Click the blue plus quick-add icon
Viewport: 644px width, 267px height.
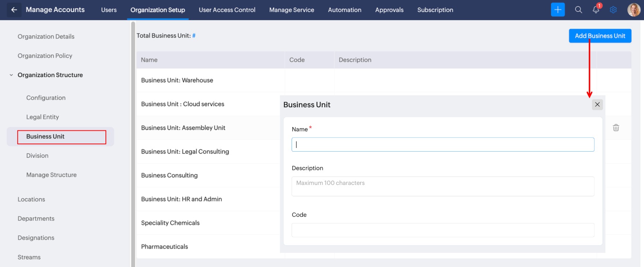click(558, 10)
